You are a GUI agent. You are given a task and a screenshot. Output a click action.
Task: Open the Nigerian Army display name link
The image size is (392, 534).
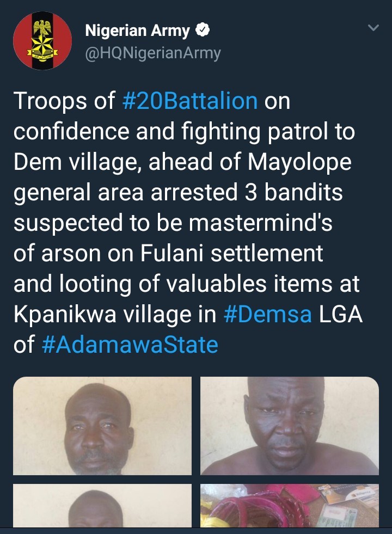tap(138, 31)
